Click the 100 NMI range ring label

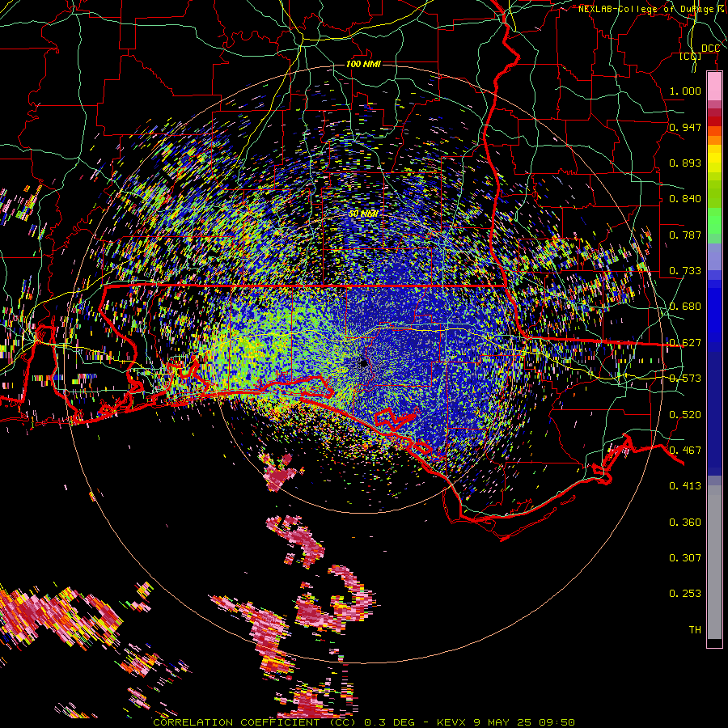(363, 64)
